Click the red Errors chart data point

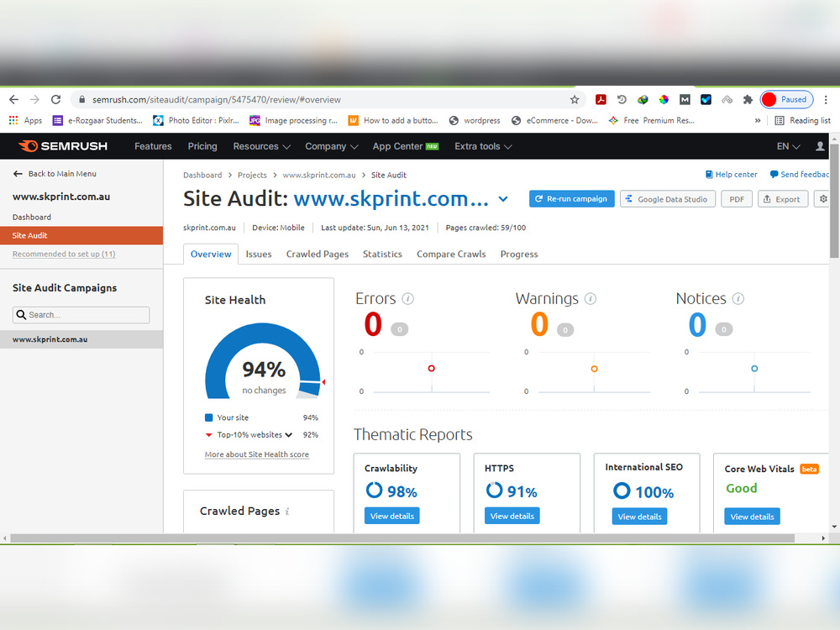click(431, 369)
